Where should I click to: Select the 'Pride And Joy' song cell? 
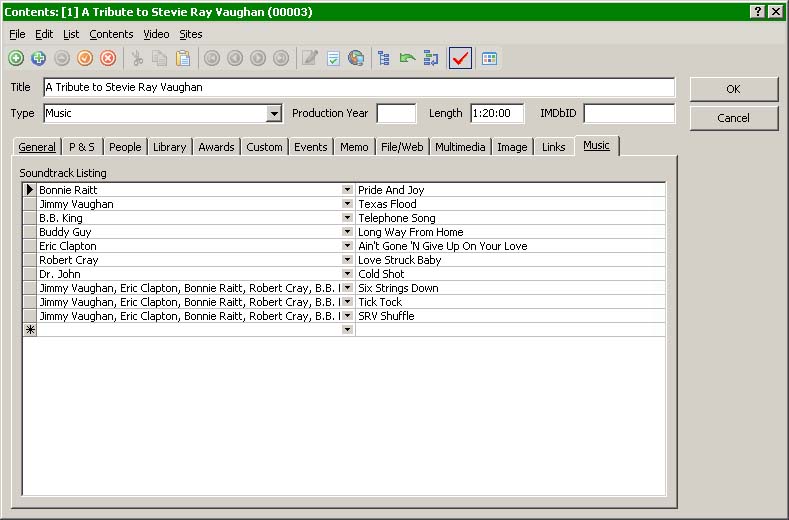(510, 190)
